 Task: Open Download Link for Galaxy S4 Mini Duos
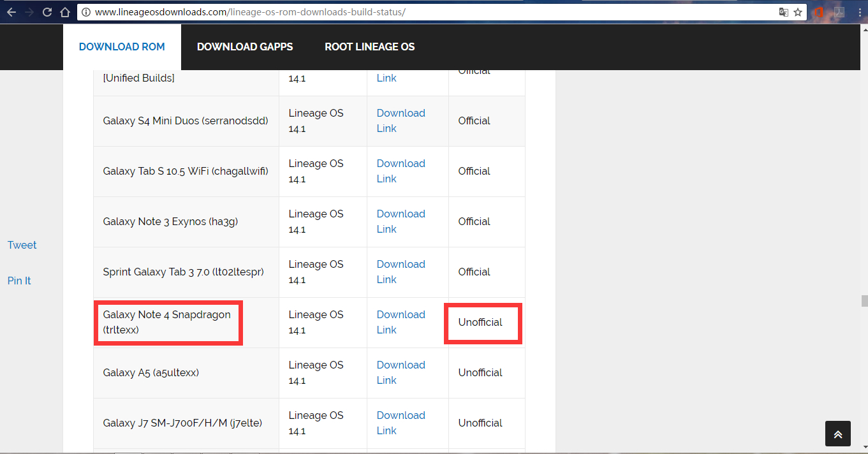click(401, 121)
